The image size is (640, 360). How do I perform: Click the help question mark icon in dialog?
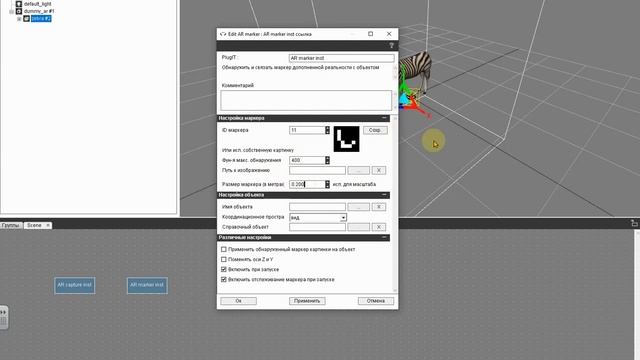coord(391,45)
